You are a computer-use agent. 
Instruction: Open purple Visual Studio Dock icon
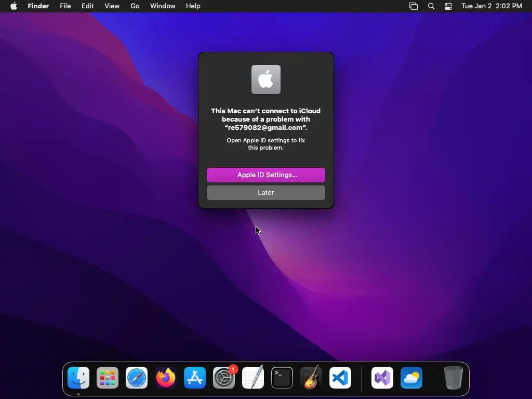[382, 378]
